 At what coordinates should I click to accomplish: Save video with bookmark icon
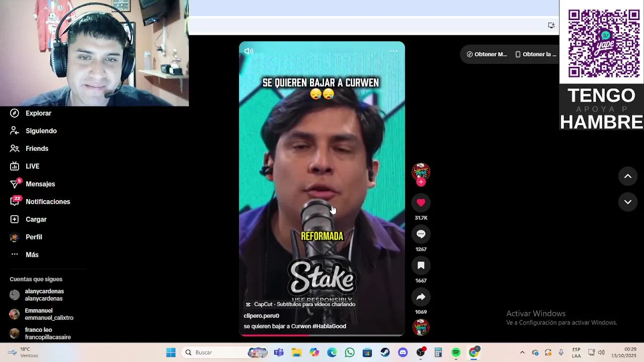(421, 265)
